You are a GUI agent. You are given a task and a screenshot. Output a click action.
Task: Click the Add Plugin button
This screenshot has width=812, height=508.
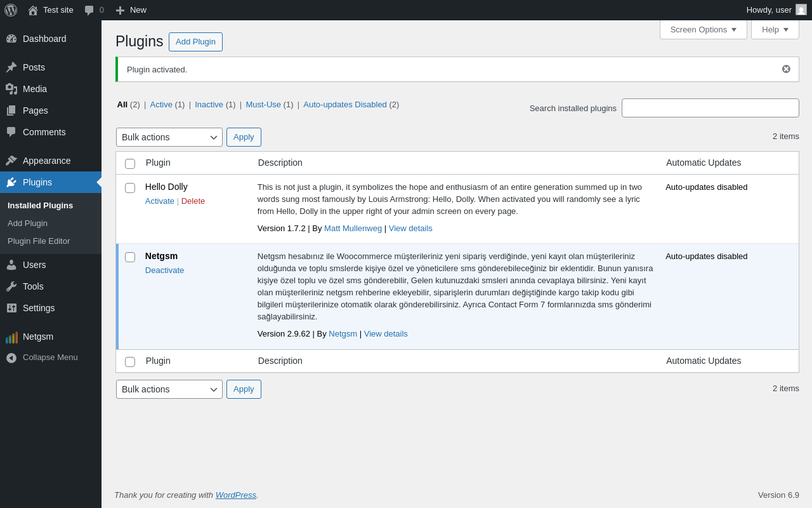point(195,42)
